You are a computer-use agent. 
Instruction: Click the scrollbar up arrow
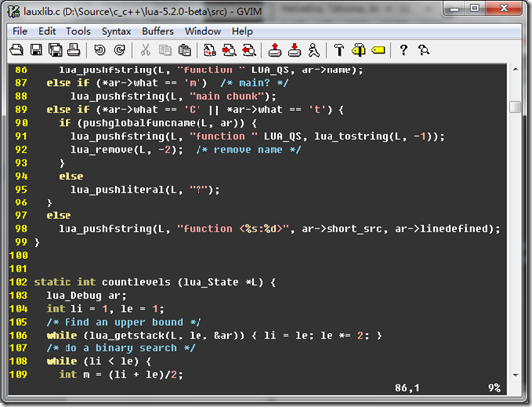coord(515,69)
